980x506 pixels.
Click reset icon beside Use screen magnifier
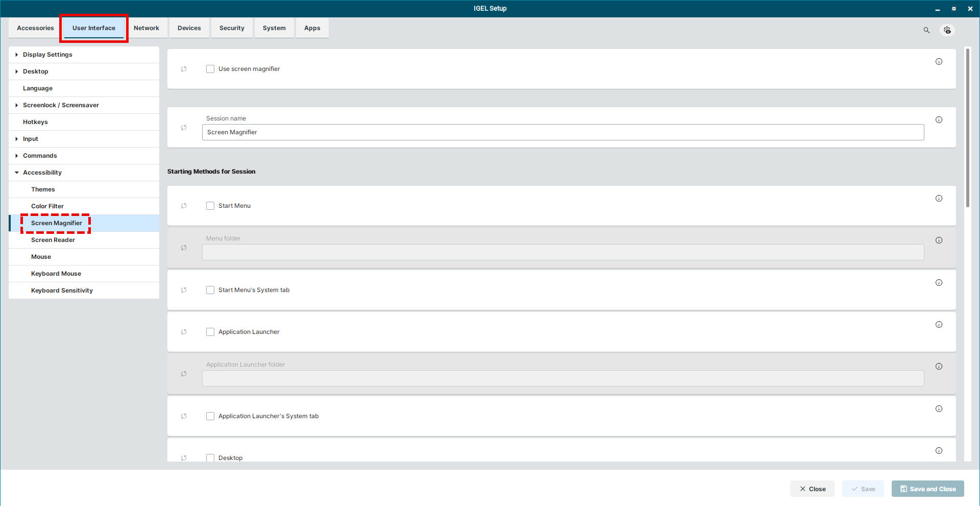[x=184, y=69]
